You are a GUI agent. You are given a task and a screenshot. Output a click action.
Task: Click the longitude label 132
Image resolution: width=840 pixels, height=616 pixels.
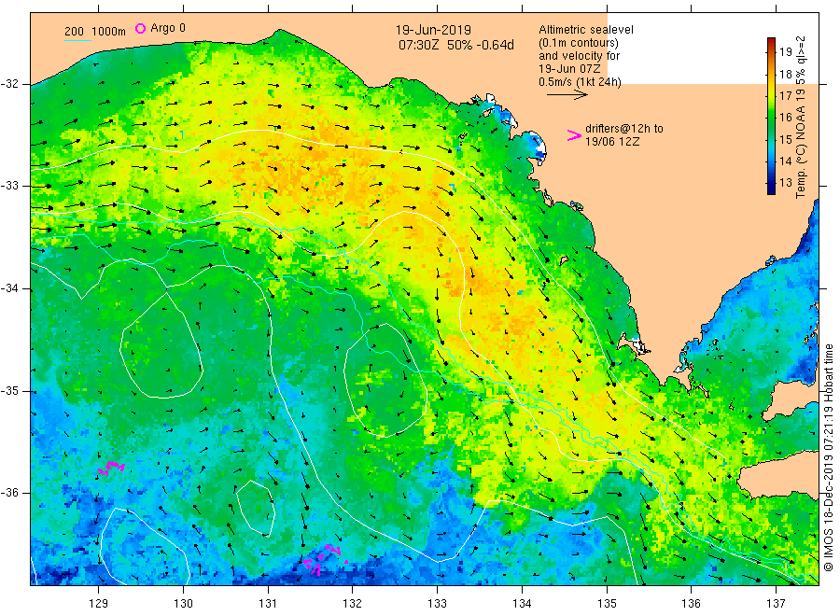click(353, 604)
